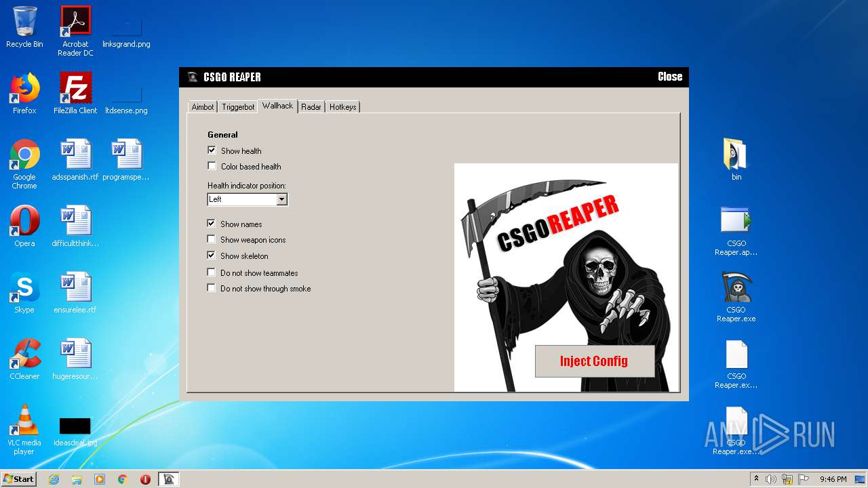Click the volume speaker tray icon
This screenshot has width=868, height=488.
(x=771, y=479)
